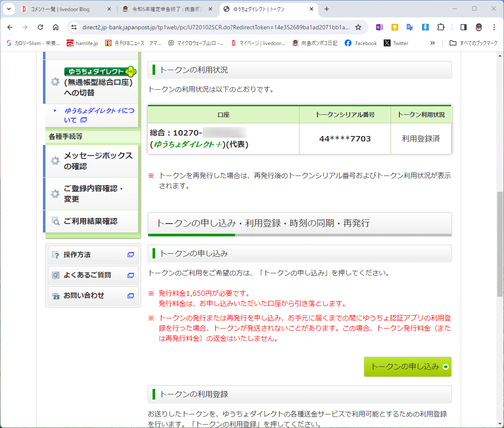Open the Google Translate extension icon
The image size is (504, 428).
coord(410,27)
